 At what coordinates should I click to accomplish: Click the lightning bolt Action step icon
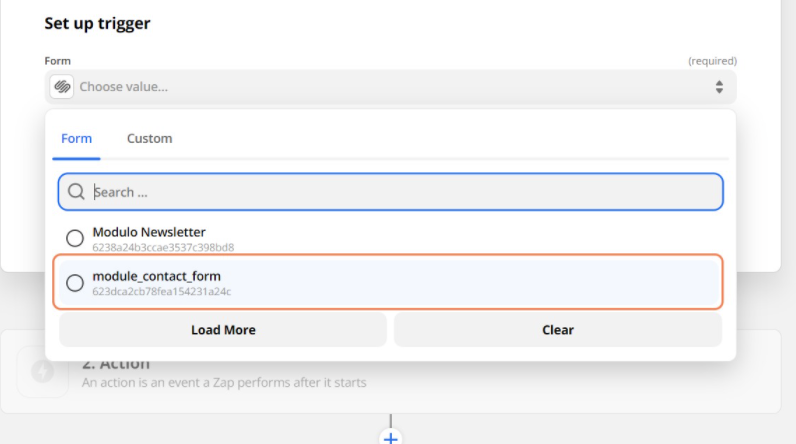pos(43,371)
